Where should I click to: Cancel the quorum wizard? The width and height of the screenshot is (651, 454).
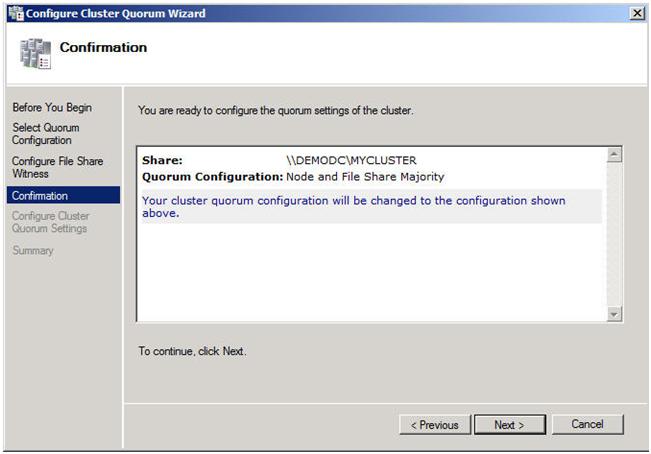587,425
